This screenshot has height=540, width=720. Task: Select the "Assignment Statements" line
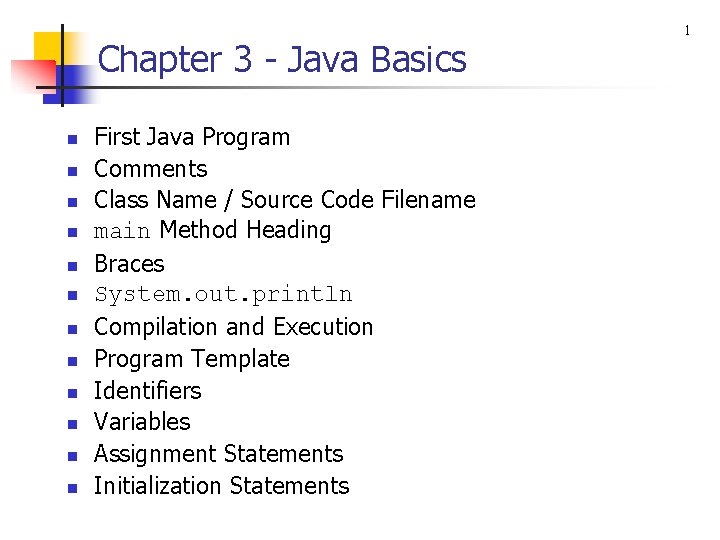pyautogui.click(x=218, y=454)
